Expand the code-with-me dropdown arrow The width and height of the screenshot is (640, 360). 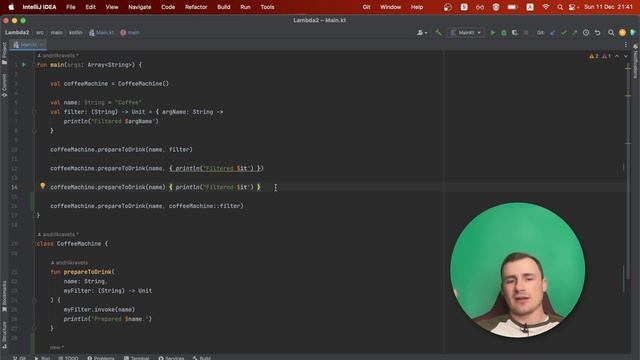(x=426, y=33)
